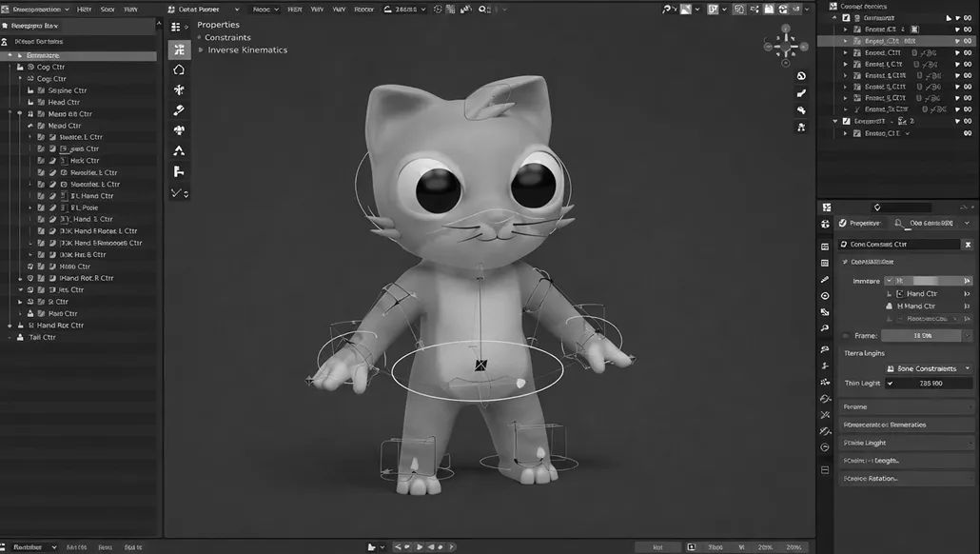Click the icon left of the Properties tab label
Image resolution: width=980 pixels, height=554 pixels.
pyautogui.click(x=840, y=223)
